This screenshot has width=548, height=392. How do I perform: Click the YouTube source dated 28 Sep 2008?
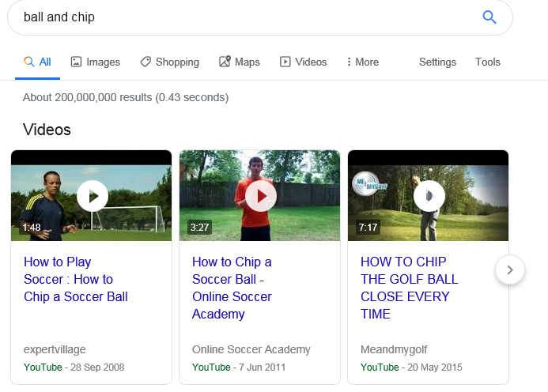click(x=43, y=367)
